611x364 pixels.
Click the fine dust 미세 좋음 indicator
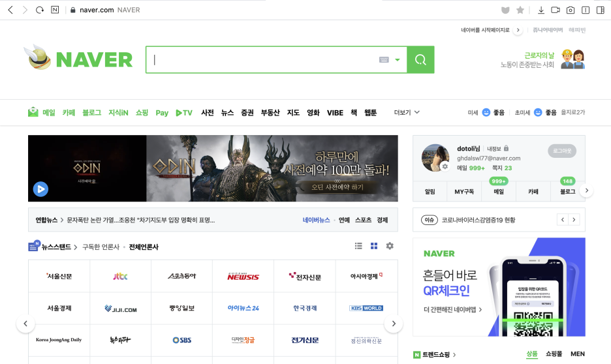coord(486,112)
